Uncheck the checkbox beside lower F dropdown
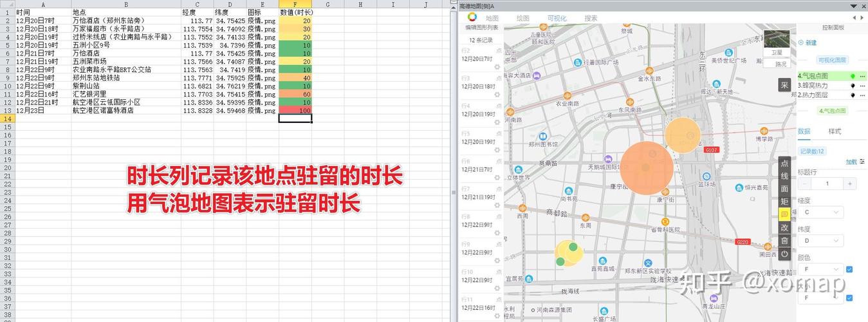868x322 pixels. 849,298
